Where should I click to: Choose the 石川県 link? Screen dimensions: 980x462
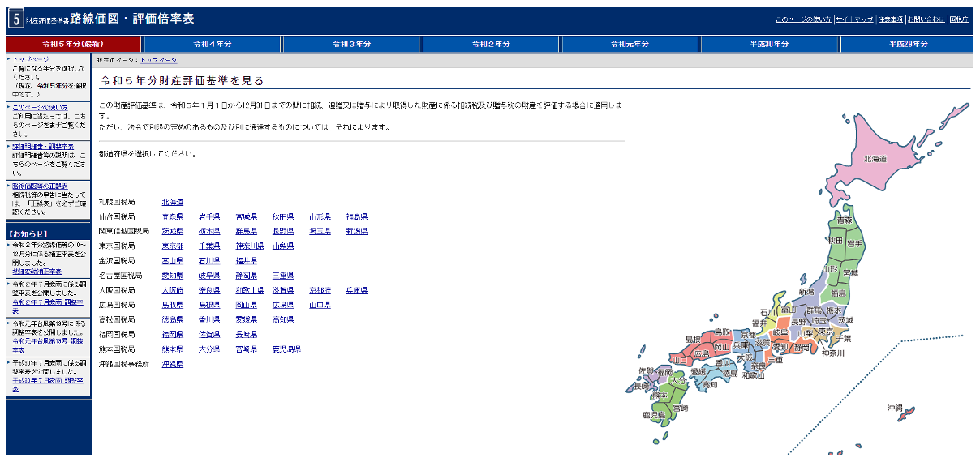pos(209,261)
